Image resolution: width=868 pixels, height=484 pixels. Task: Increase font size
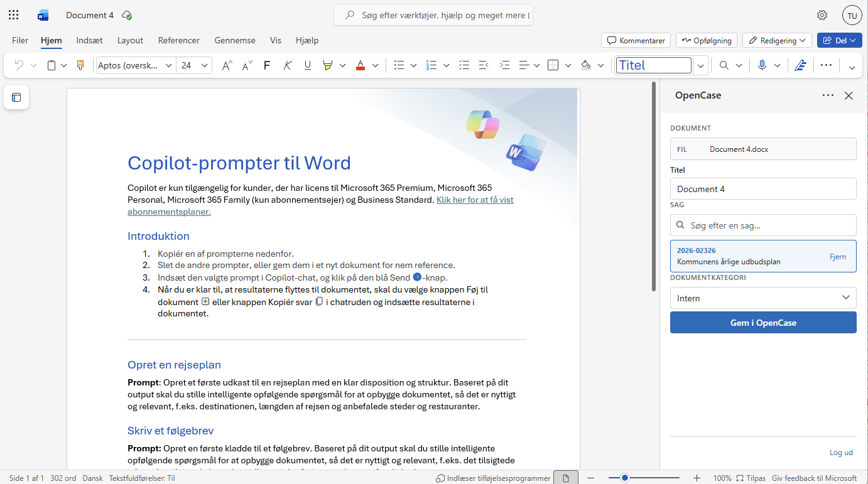click(x=227, y=65)
